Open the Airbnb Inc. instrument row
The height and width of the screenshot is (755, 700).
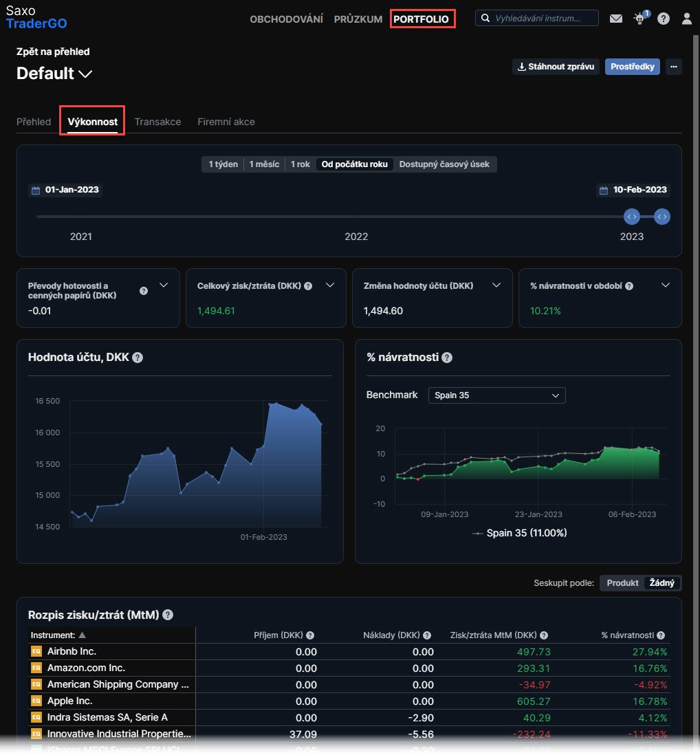349,651
